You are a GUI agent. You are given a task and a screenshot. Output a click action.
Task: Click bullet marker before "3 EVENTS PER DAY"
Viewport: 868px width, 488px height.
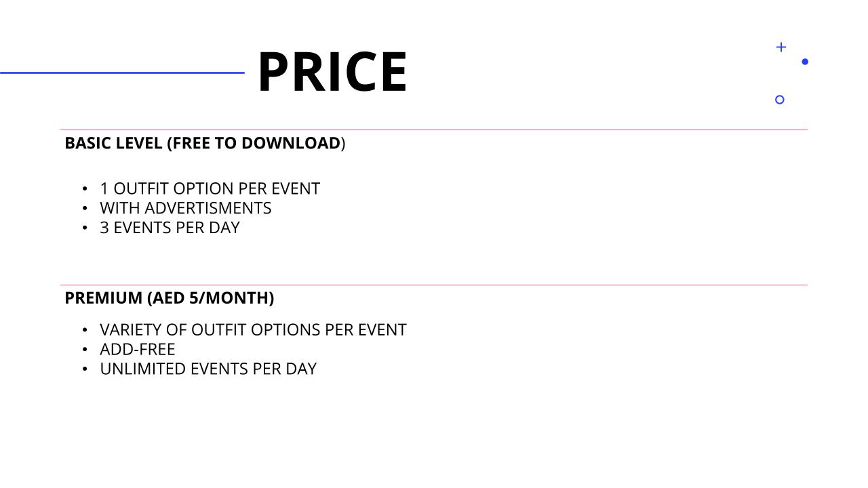[85, 228]
